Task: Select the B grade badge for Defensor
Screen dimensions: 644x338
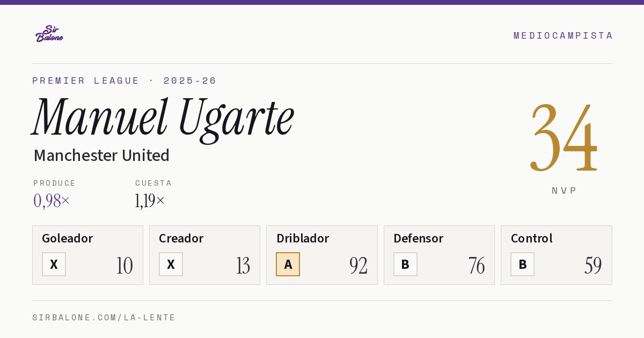Action: (405, 264)
